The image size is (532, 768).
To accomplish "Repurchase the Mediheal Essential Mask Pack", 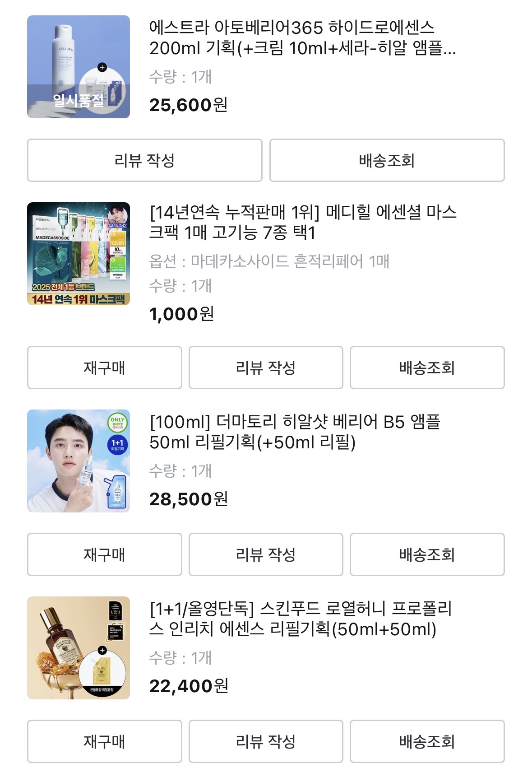I will point(104,368).
